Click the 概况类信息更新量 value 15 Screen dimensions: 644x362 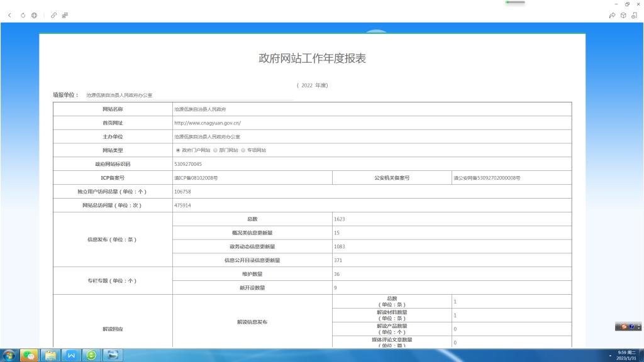click(x=337, y=233)
